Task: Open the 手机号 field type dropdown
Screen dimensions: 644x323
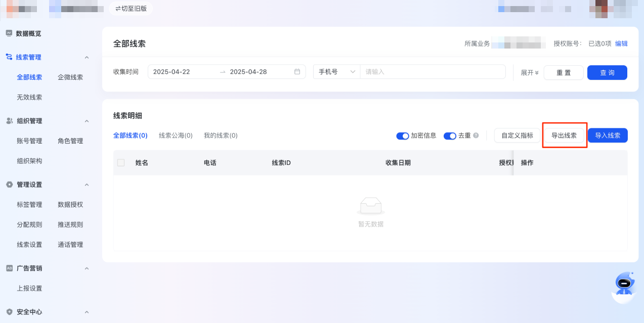Action: pos(336,72)
